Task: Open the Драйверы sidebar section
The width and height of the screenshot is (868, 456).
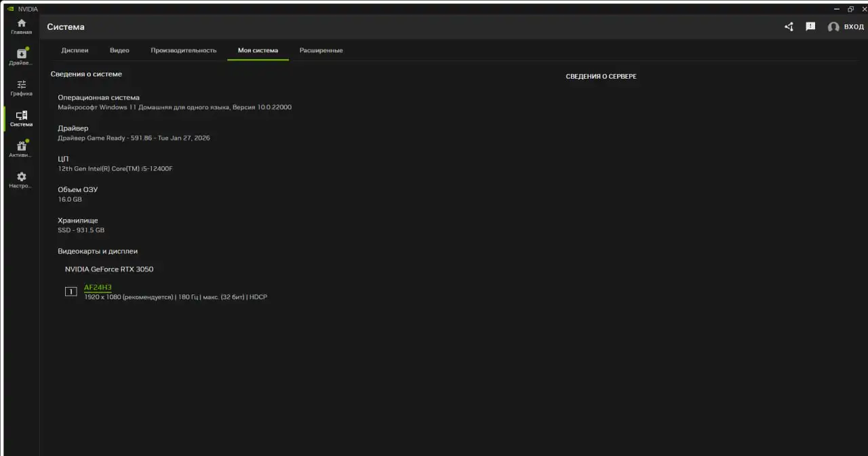Action: [x=21, y=57]
